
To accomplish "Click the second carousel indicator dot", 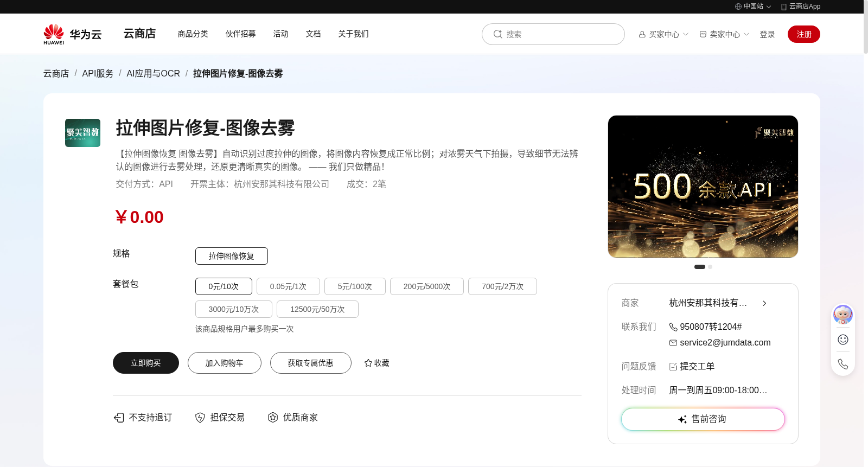I will click(710, 267).
